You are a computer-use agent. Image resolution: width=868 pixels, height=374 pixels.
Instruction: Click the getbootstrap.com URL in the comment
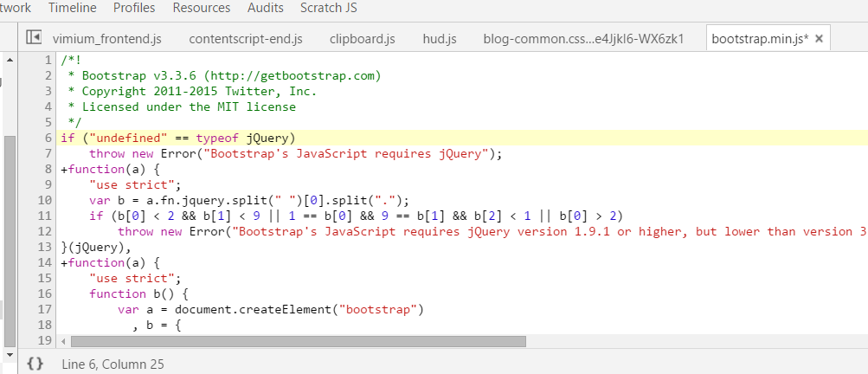click(293, 75)
